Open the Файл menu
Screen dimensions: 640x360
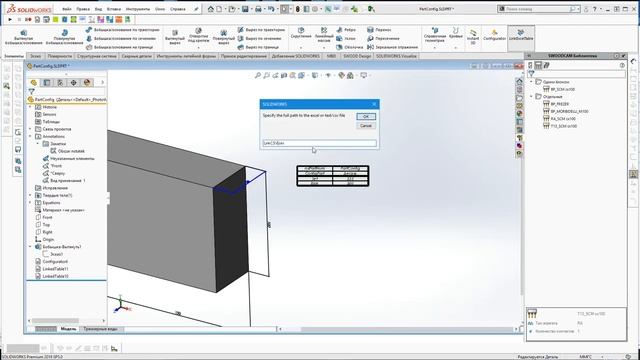67,9
